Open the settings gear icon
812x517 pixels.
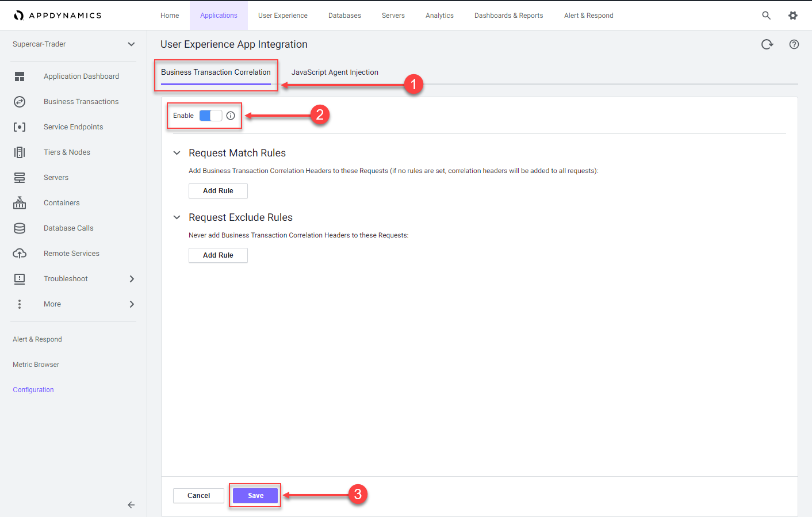tap(793, 16)
